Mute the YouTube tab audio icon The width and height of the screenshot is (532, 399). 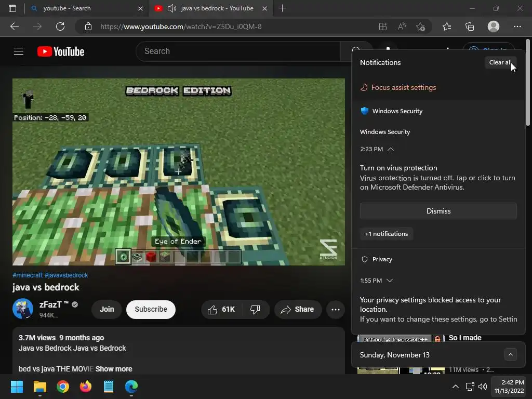coord(172,8)
